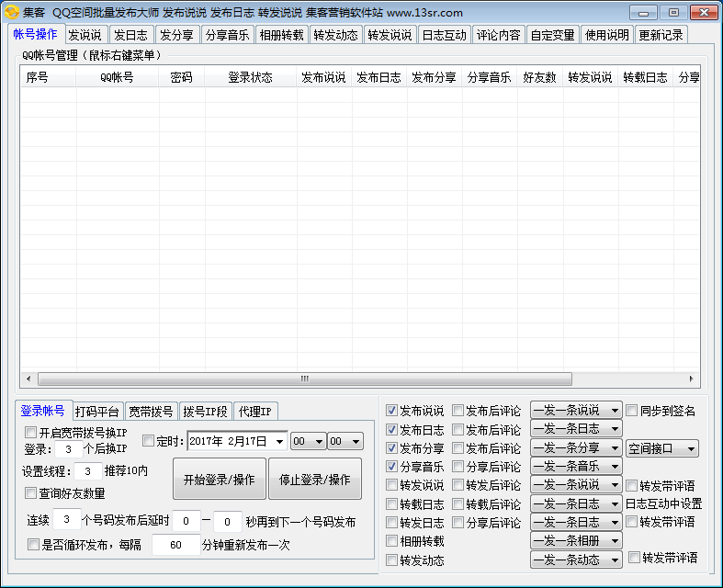
Task: Switch to the 打码平台 tab
Action: click(x=96, y=412)
